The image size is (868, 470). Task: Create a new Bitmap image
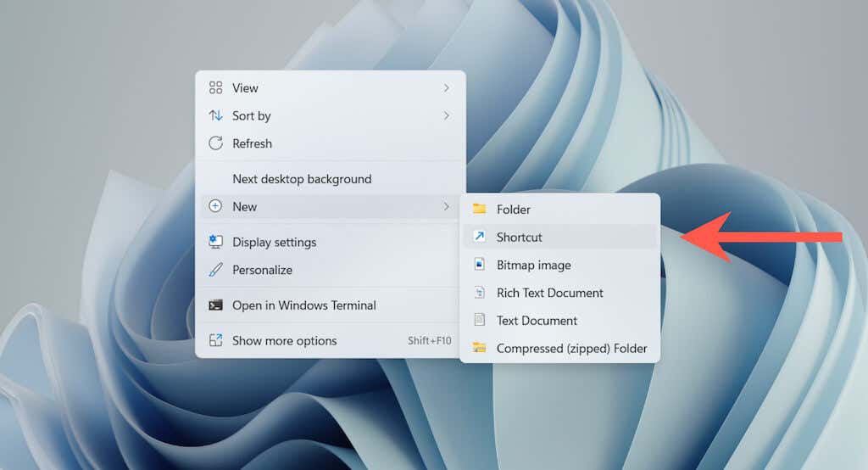click(x=559, y=265)
